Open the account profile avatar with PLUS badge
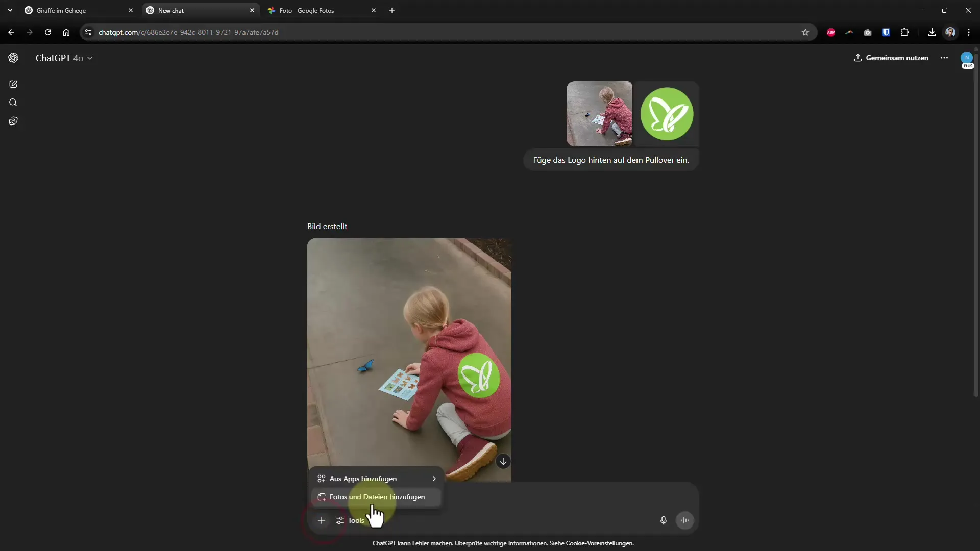The width and height of the screenshot is (980, 551). [x=967, y=59]
